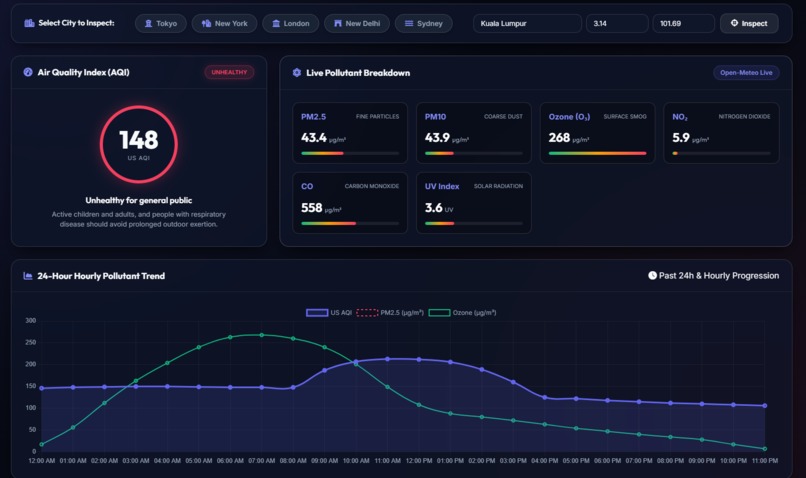This screenshot has width=806, height=478.
Task: Click the 'Past 24h & Hourly Progression' label
Action: [x=719, y=275]
